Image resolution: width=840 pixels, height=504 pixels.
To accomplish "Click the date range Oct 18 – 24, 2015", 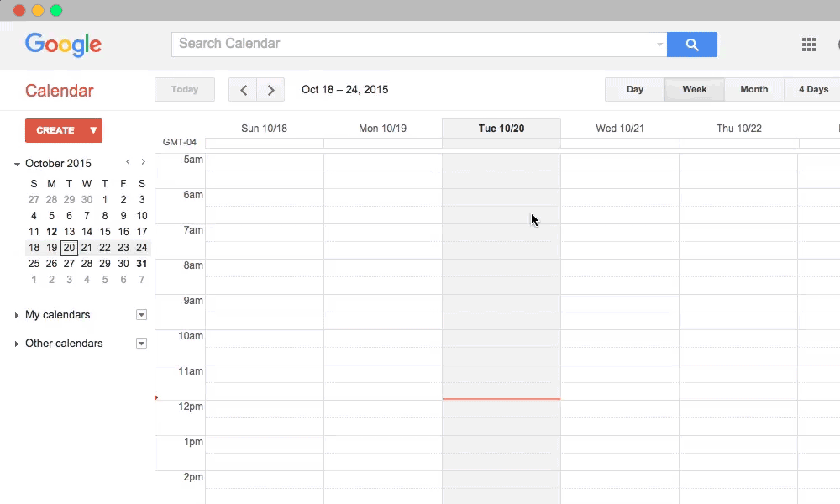I will click(x=345, y=89).
